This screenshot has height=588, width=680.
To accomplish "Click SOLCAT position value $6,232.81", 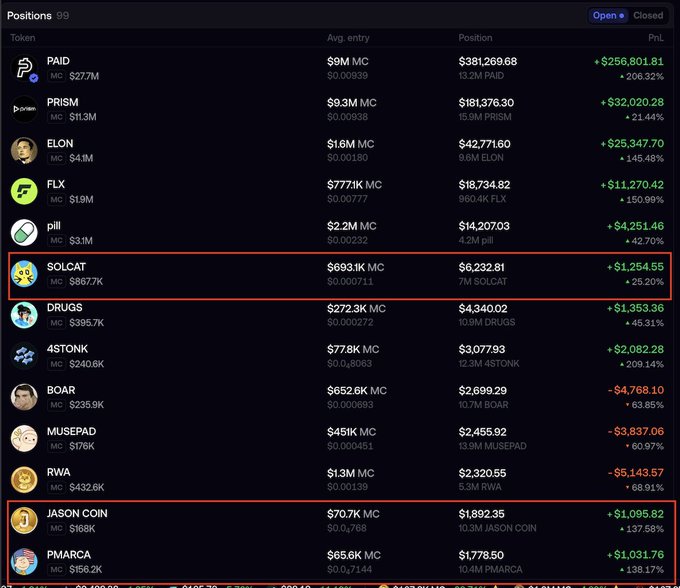I will 481,267.
